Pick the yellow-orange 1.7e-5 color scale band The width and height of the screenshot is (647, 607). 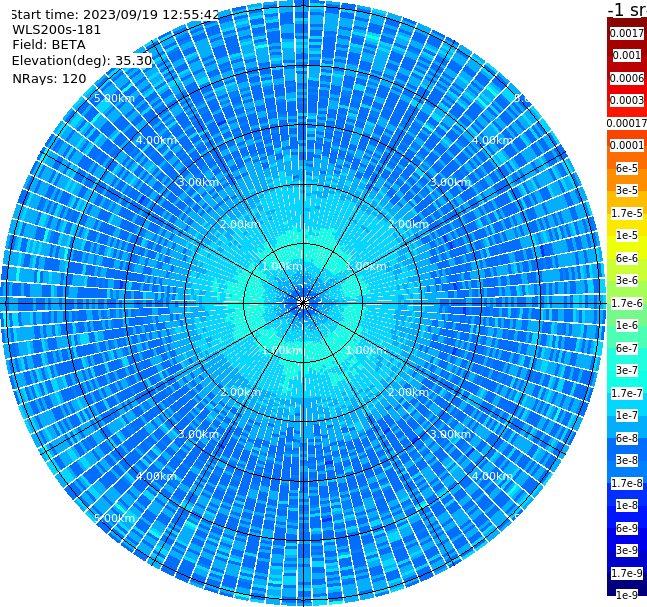pos(627,213)
